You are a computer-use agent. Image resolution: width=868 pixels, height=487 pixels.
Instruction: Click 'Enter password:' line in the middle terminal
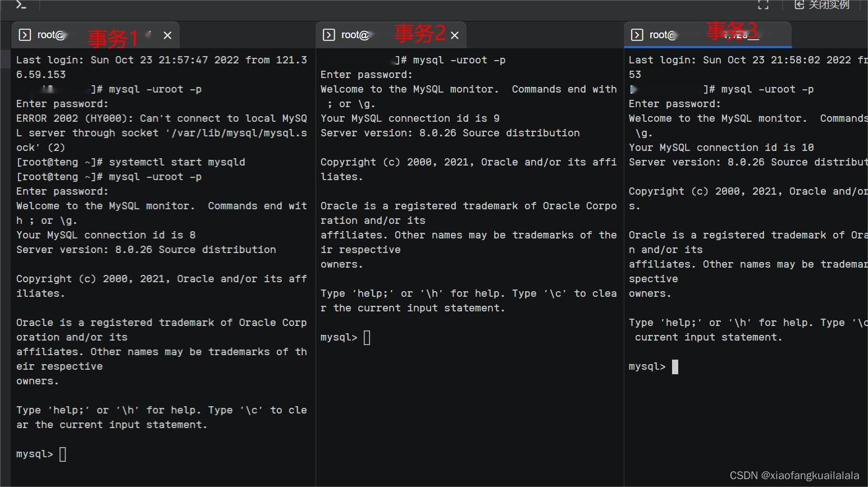(x=367, y=75)
